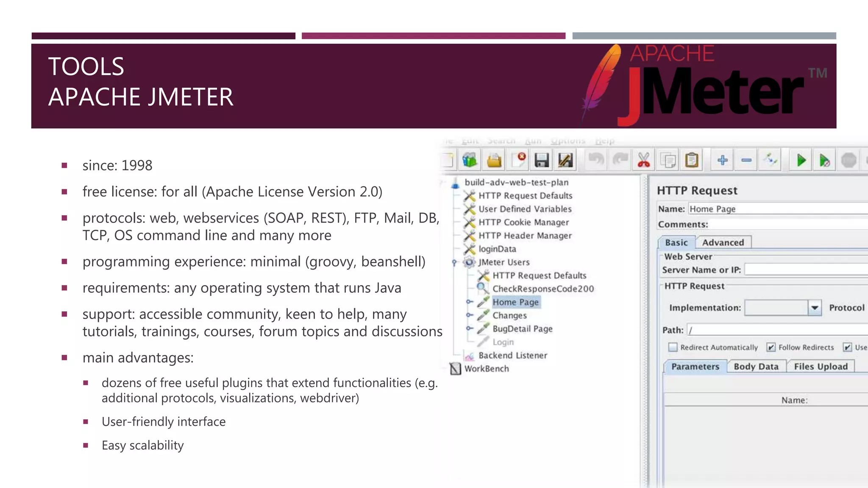Screen dimensions: 868x488
Task: Expand the BugDetail Page node
Action: pos(469,328)
